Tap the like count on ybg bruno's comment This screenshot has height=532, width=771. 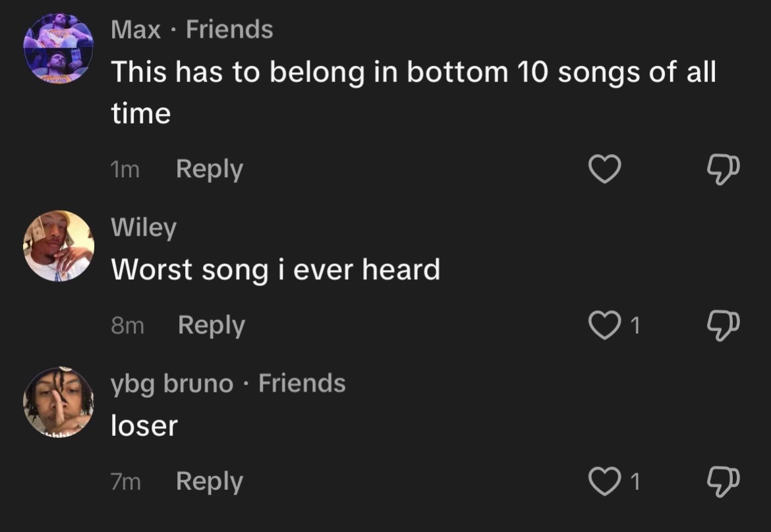(x=635, y=481)
